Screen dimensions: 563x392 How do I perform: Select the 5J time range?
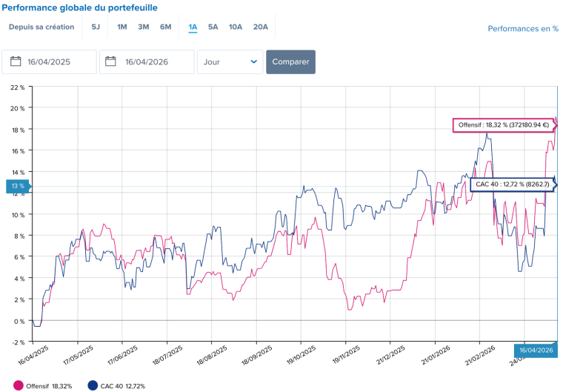pos(96,27)
